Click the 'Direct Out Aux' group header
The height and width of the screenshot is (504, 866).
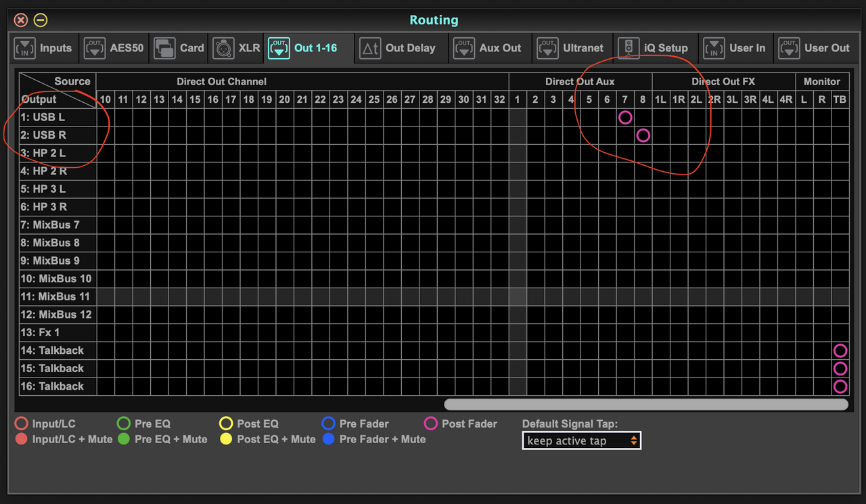(580, 81)
